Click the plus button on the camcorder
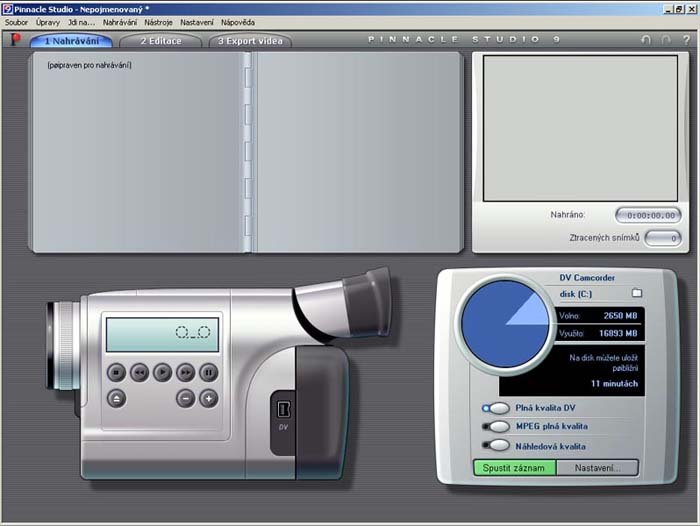This screenshot has height=526, width=700. pos(208,397)
